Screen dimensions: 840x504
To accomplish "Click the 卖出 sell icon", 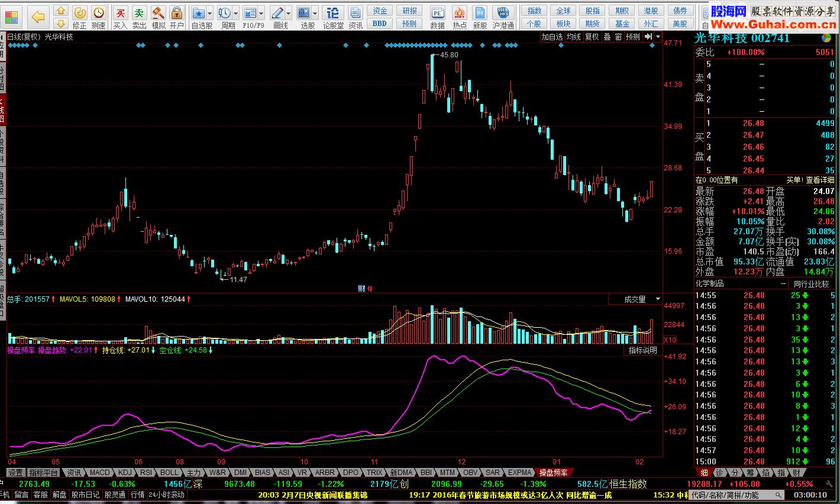I will (138, 13).
